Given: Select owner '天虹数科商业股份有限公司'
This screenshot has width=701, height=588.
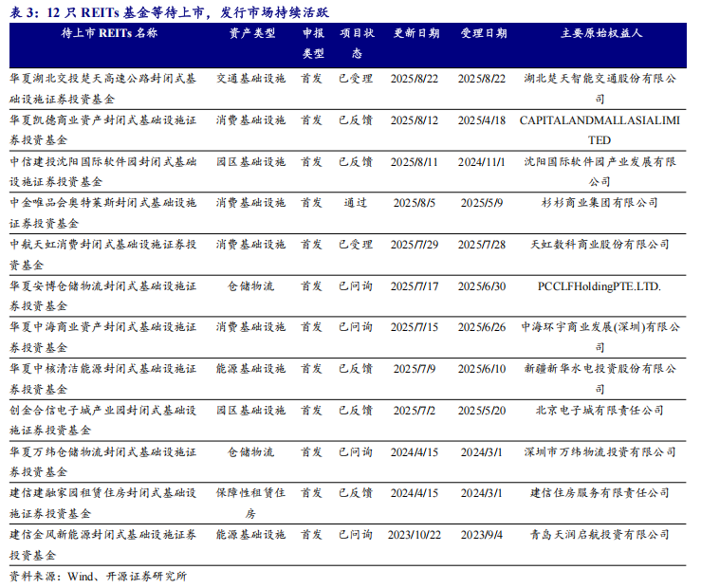Looking at the screenshot, I should click(x=600, y=245).
